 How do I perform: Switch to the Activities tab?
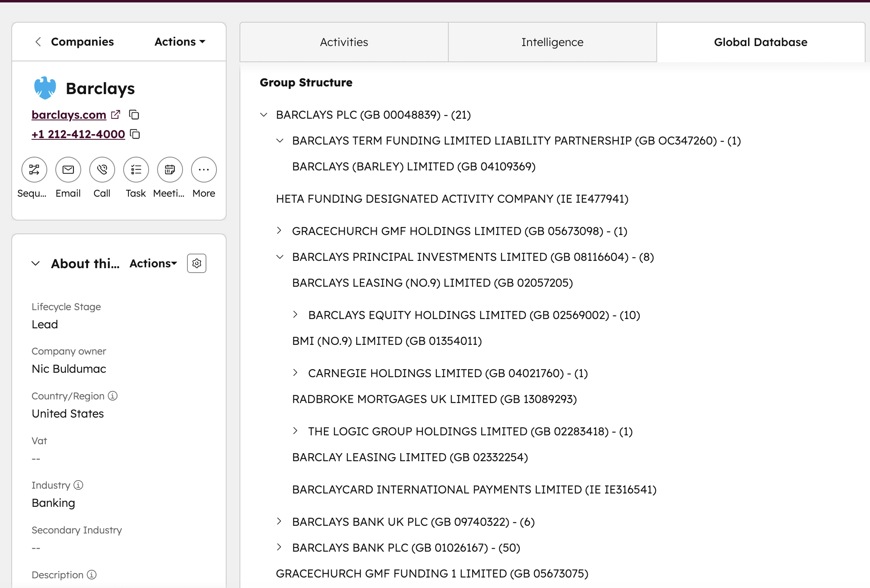coord(344,42)
